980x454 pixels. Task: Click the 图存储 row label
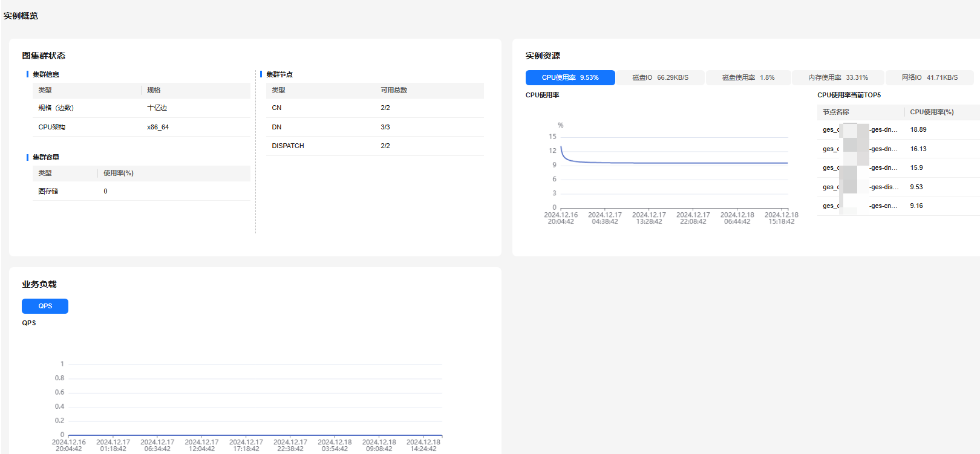48,191
